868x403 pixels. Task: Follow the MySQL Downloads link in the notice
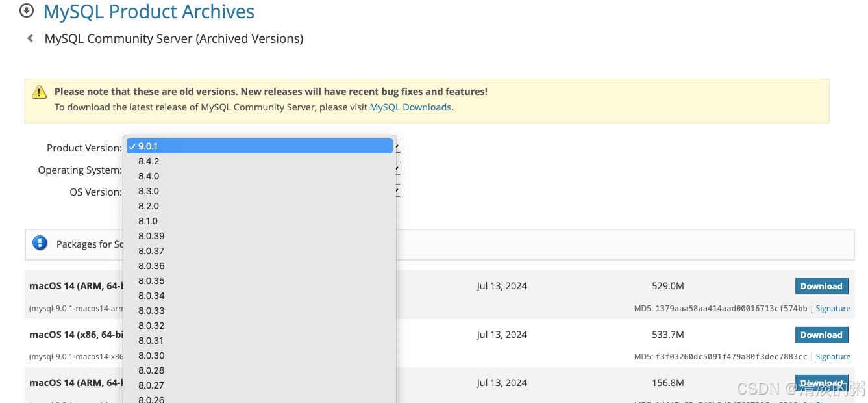410,107
